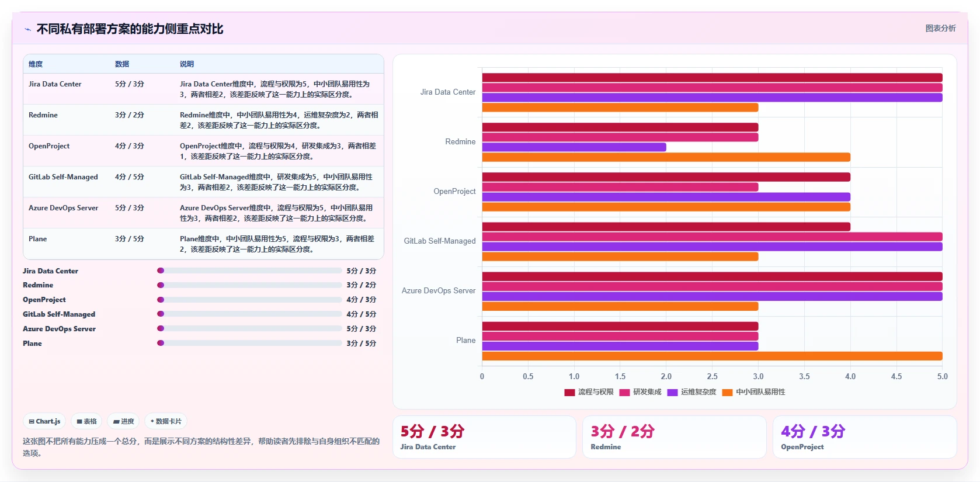This screenshot has height=482, width=980.
Task: Click the 4分 / 5分 cell in GitLab table row
Action: pyautogui.click(x=130, y=177)
